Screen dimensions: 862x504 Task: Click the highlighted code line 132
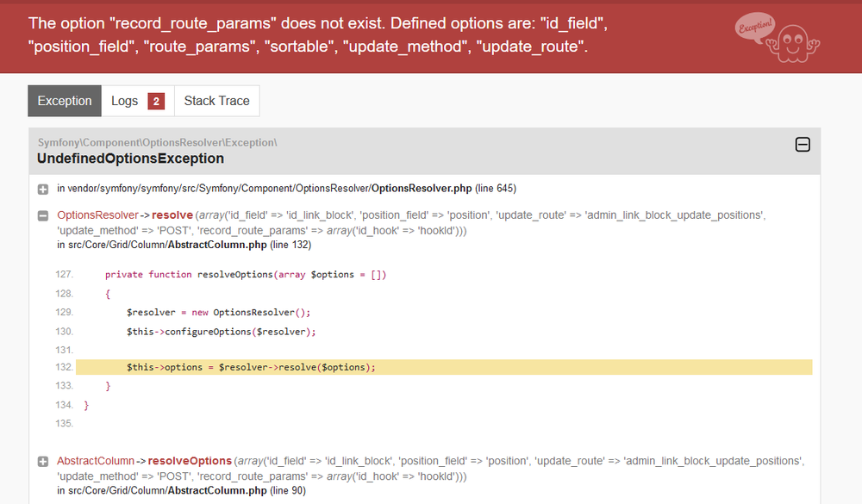click(252, 368)
